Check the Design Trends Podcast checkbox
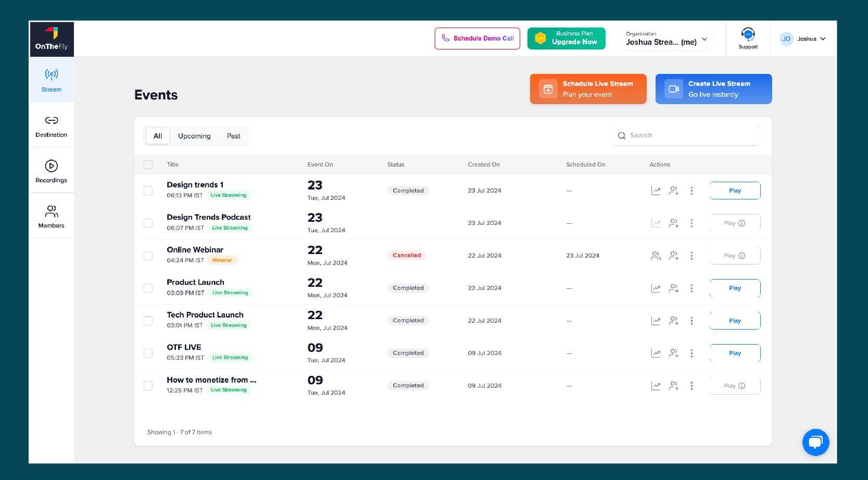868x480 pixels. (x=148, y=223)
